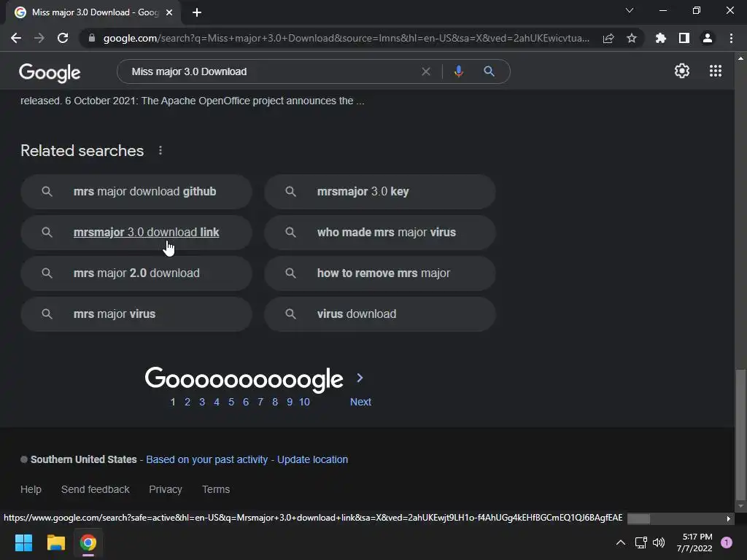Go to results page 7

[x=260, y=402]
